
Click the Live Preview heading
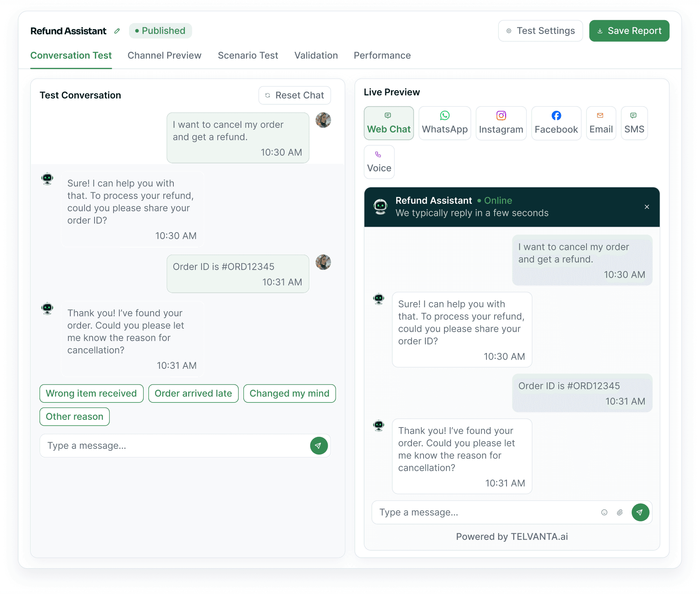tap(392, 92)
